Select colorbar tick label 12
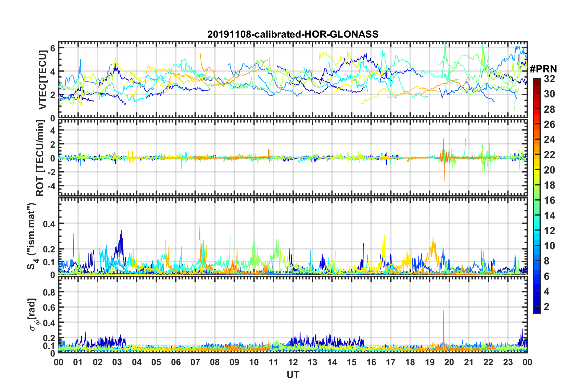 point(549,231)
